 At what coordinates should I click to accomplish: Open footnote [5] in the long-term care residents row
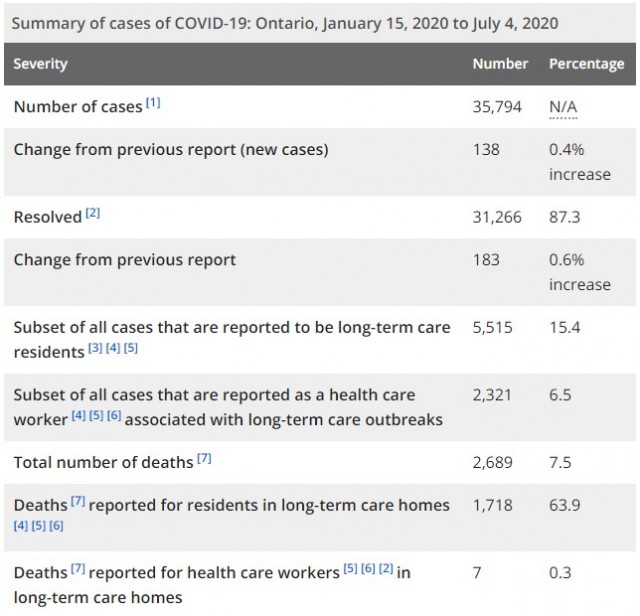tap(131, 348)
